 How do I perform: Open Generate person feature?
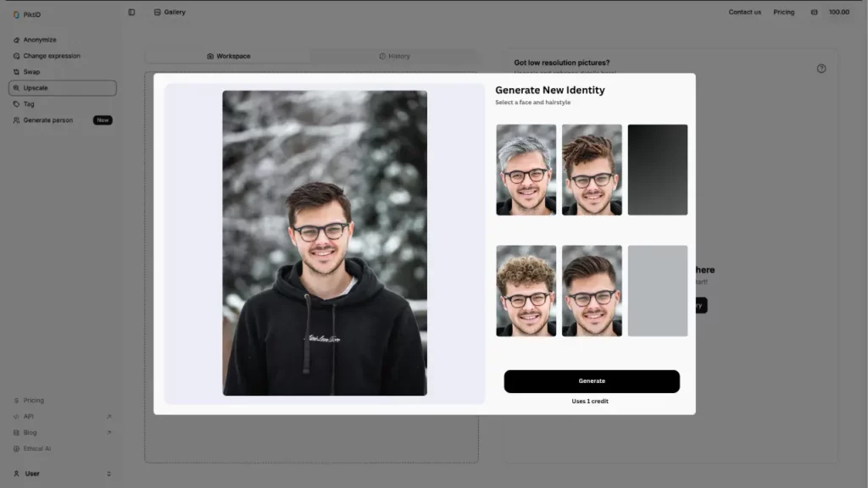point(48,120)
